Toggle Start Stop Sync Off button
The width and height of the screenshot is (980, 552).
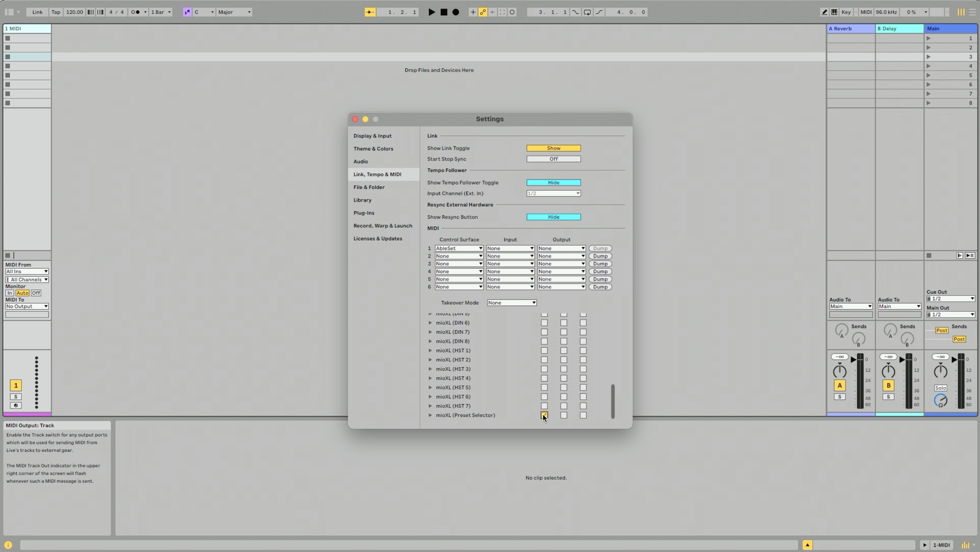[553, 159]
